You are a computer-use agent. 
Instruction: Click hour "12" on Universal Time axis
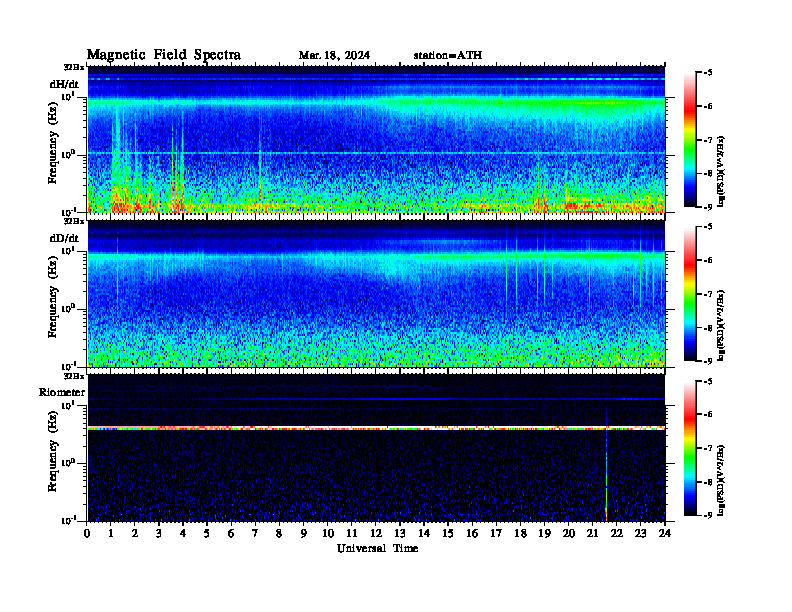376,533
